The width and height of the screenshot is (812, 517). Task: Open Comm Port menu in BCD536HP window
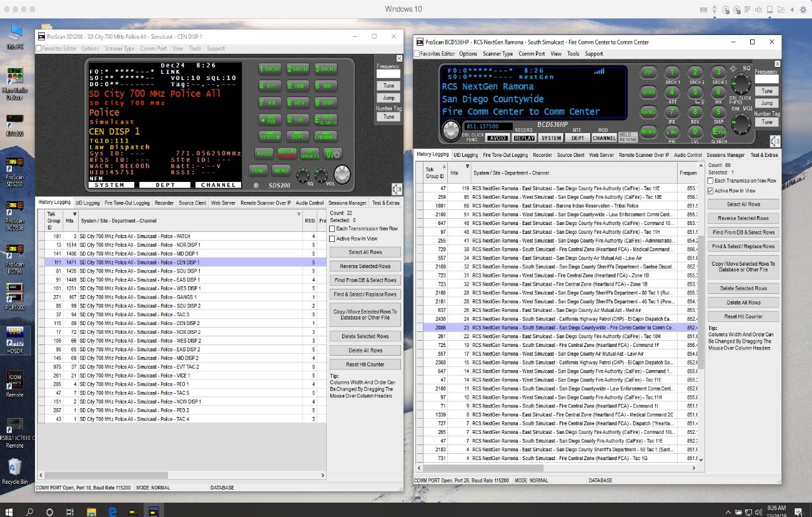532,54
